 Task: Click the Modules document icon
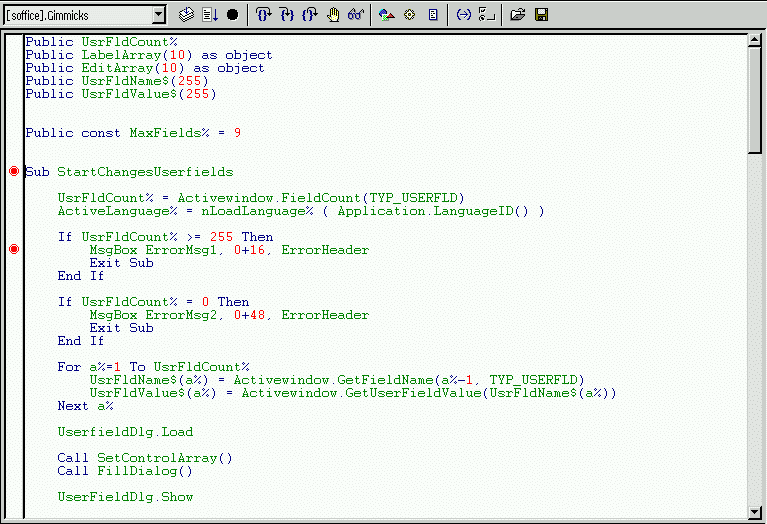[x=433, y=15]
